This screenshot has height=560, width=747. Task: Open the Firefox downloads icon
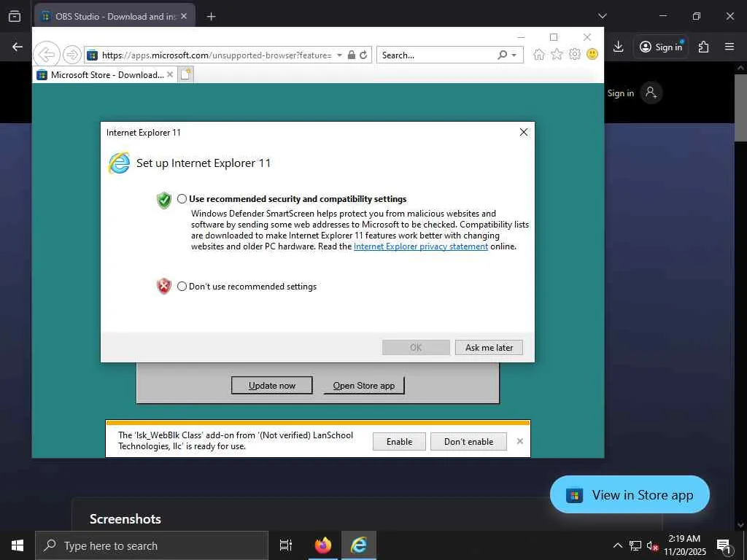coord(618,47)
